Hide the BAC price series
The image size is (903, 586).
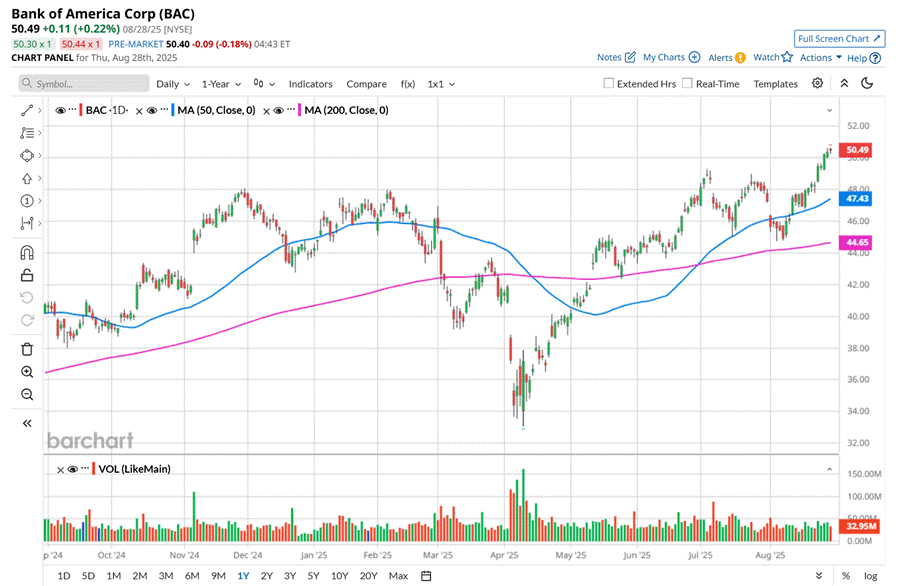tap(60, 110)
